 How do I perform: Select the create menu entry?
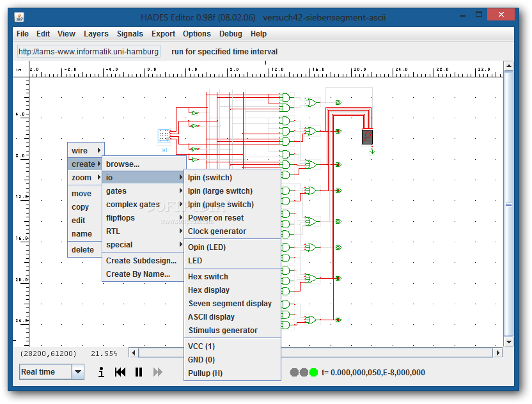[x=85, y=164]
